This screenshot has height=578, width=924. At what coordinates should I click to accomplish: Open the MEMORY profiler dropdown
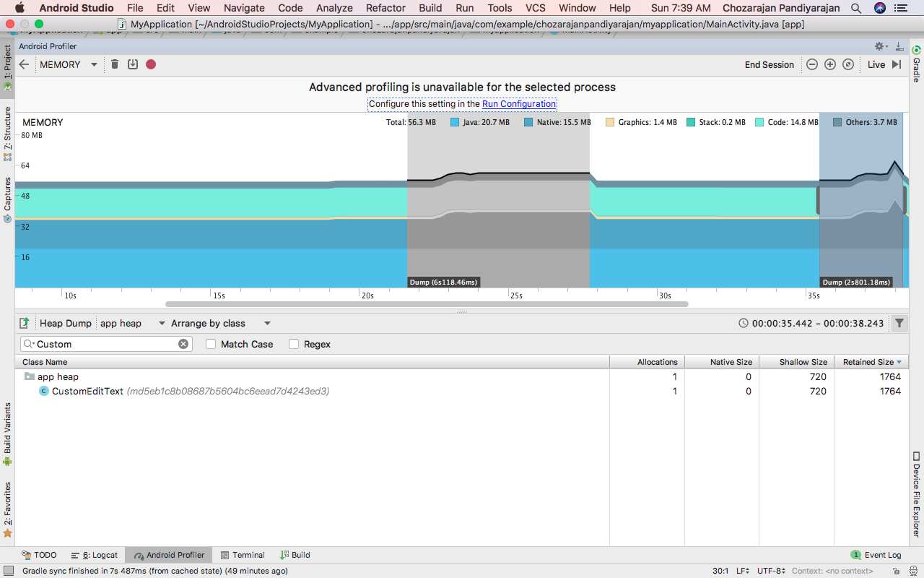pyautogui.click(x=68, y=64)
